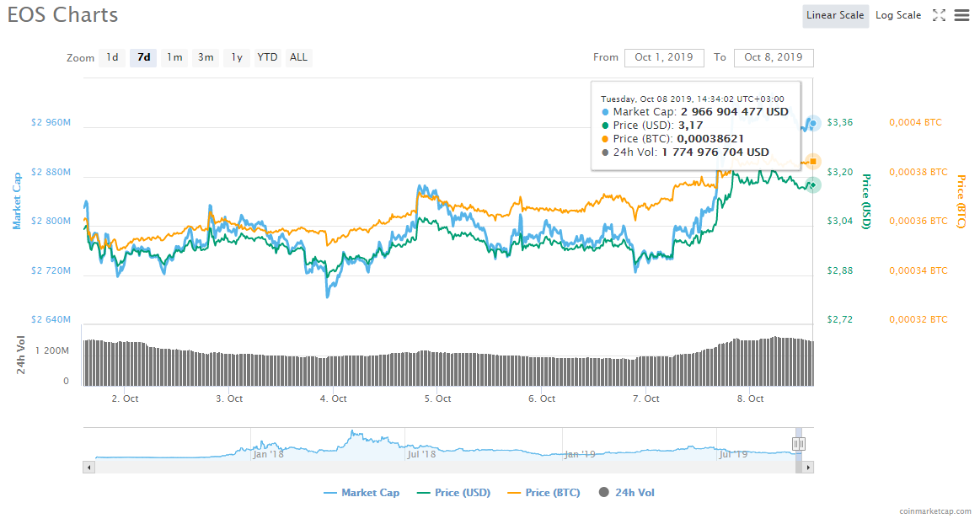Set zoom to ALL
Screen dimensions: 980x524
click(x=299, y=57)
